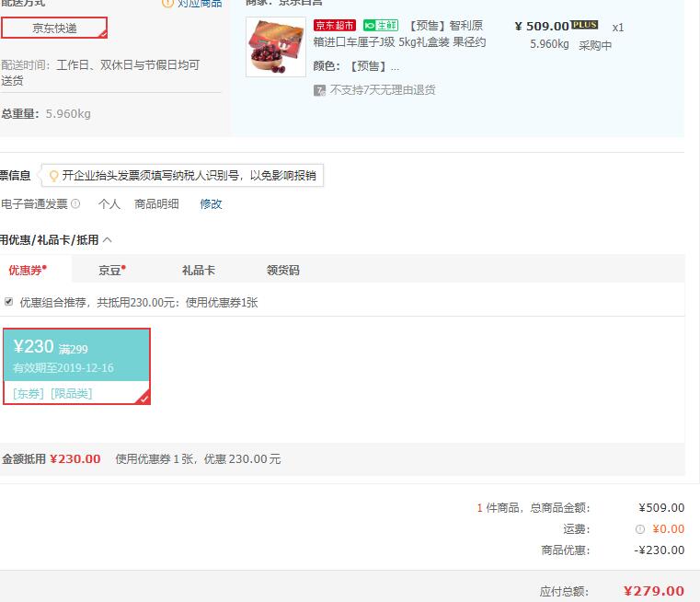700x602 pixels.
Task: Click the invoice info icon beside 电子普通发票
Action: pos(75,203)
